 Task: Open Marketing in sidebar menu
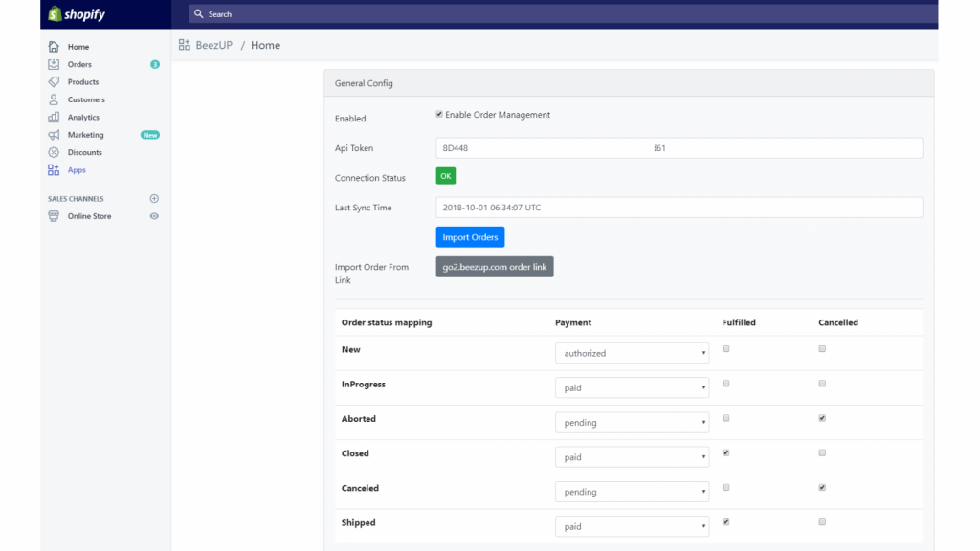click(x=85, y=135)
